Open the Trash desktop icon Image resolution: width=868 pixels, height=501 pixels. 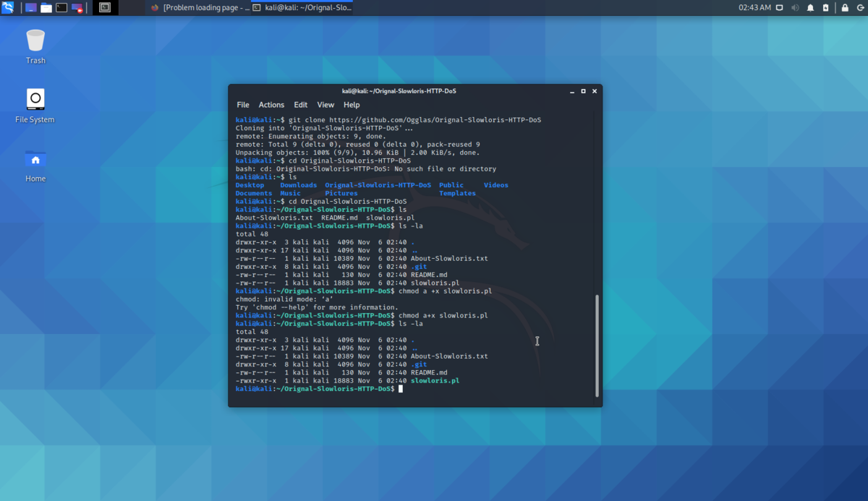[35, 46]
